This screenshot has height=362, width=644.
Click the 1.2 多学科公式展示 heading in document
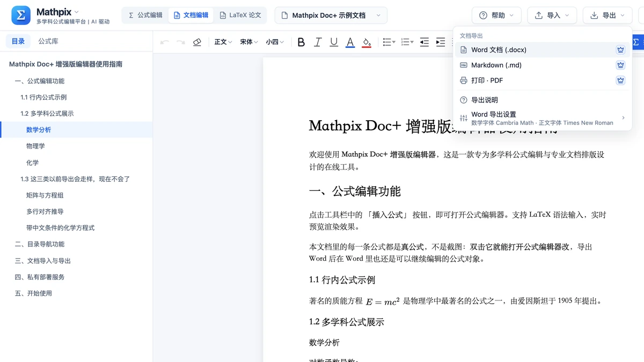[x=346, y=322]
